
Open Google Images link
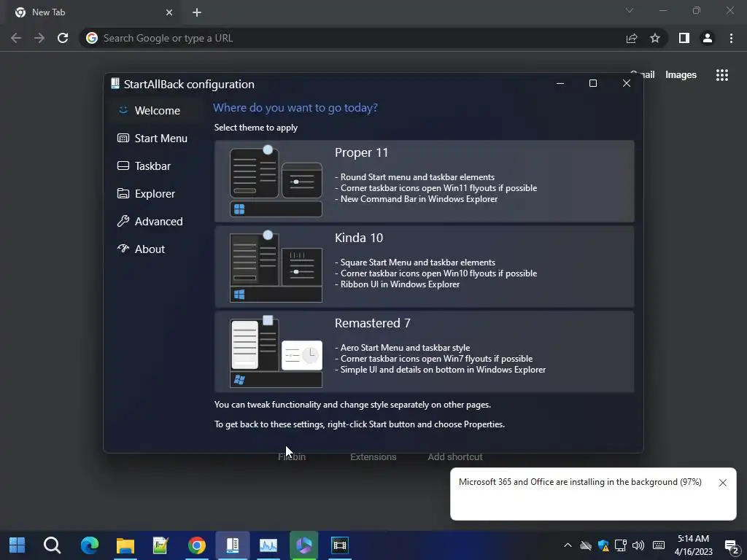[681, 75]
